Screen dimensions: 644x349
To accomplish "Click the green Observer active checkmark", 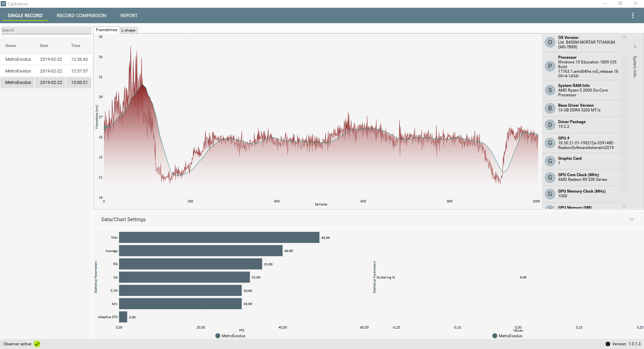I will pos(37,344).
